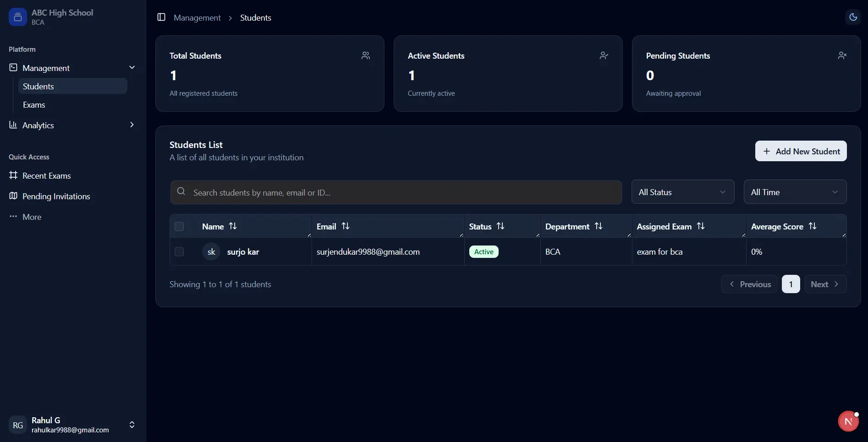The image size is (868, 442).
Task: Click the ABC High School logo icon
Action: (x=17, y=17)
